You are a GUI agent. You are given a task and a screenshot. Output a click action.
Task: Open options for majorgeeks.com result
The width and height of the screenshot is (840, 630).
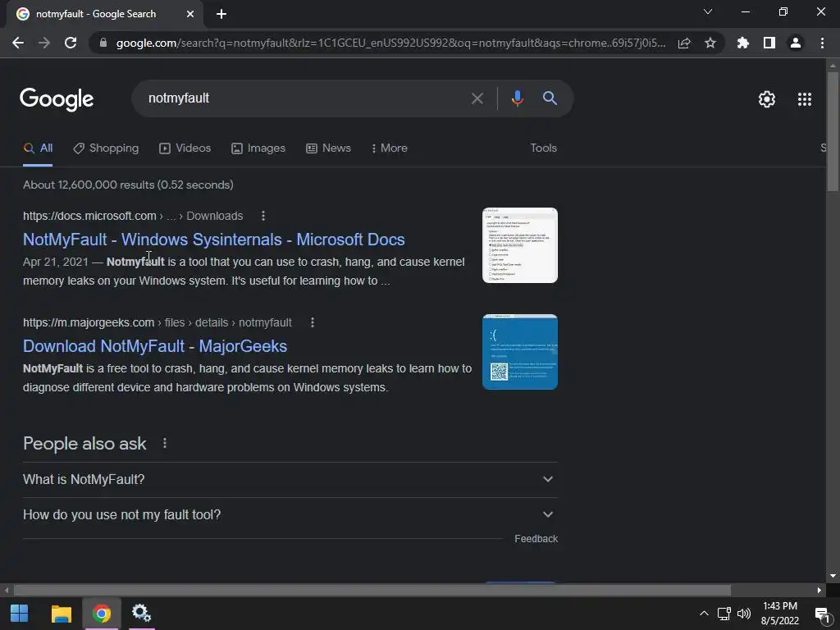point(313,322)
